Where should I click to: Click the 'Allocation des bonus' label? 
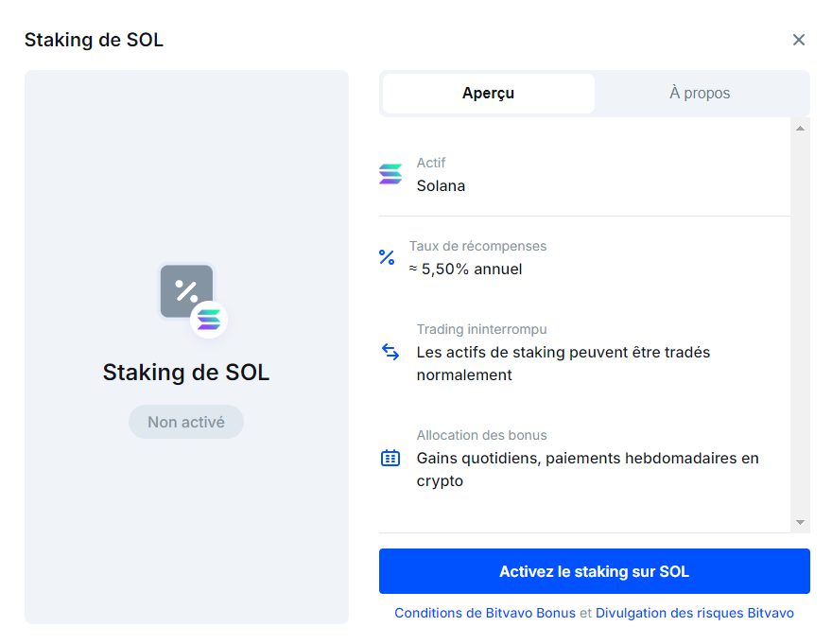point(482,435)
